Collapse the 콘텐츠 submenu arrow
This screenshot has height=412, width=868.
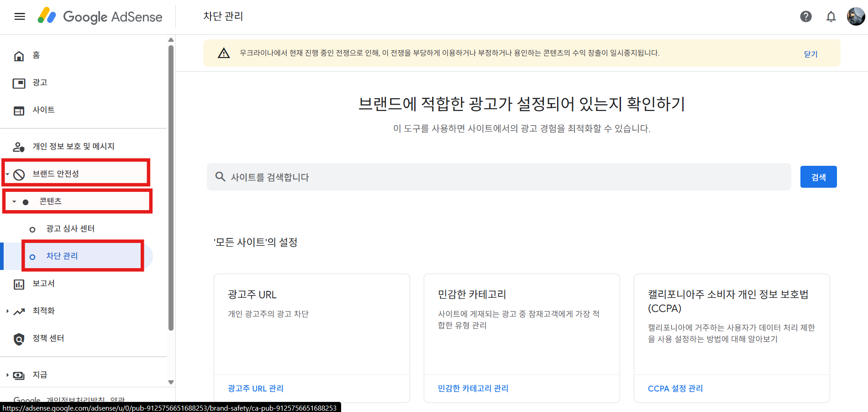click(x=14, y=201)
